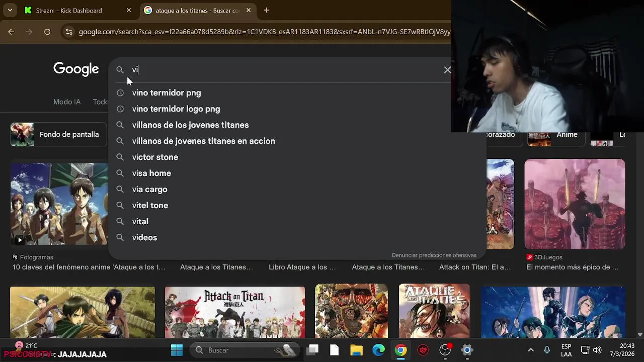Click magnifier icon beside videos suggestion

120,237
